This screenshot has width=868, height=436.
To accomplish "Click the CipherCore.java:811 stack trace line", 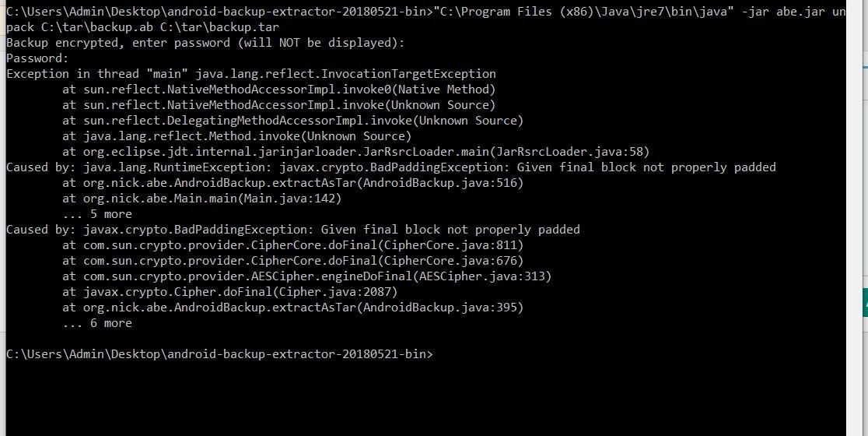I will pos(292,245).
